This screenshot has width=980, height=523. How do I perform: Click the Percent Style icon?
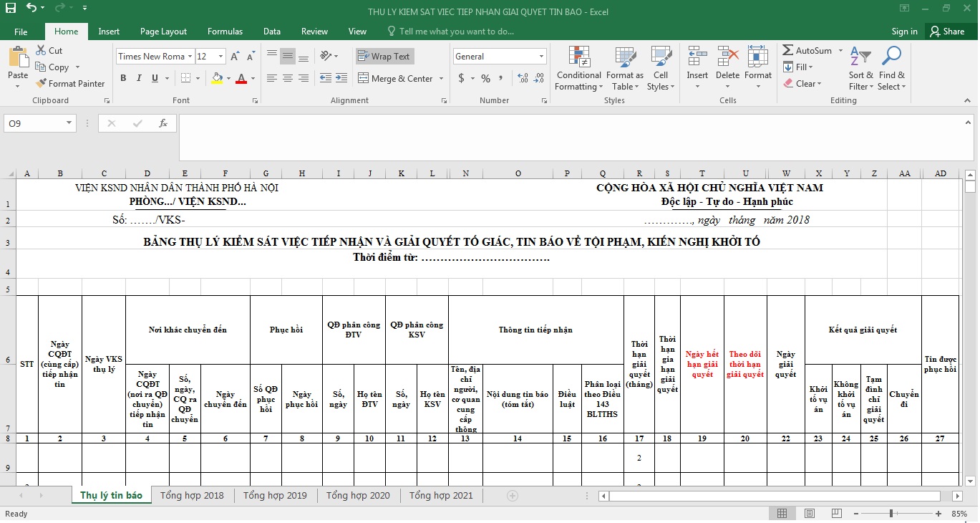(485, 78)
